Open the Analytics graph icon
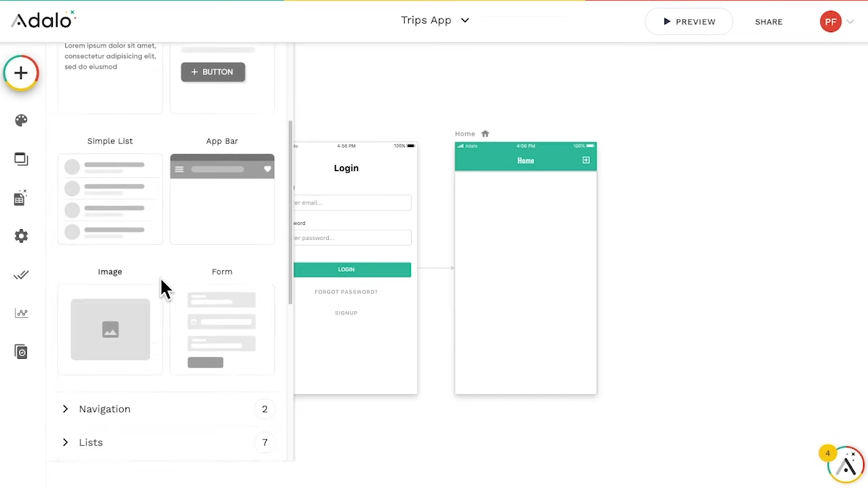 point(21,313)
